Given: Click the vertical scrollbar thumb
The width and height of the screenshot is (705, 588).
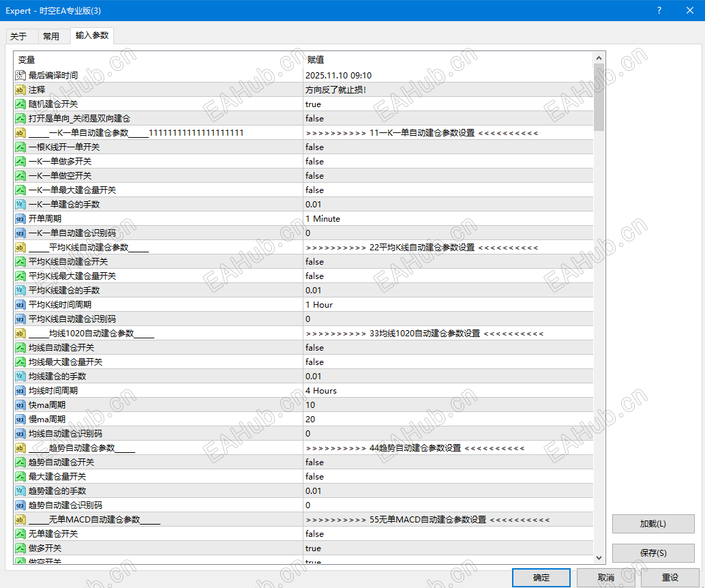Looking at the screenshot, I should click(599, 97).
